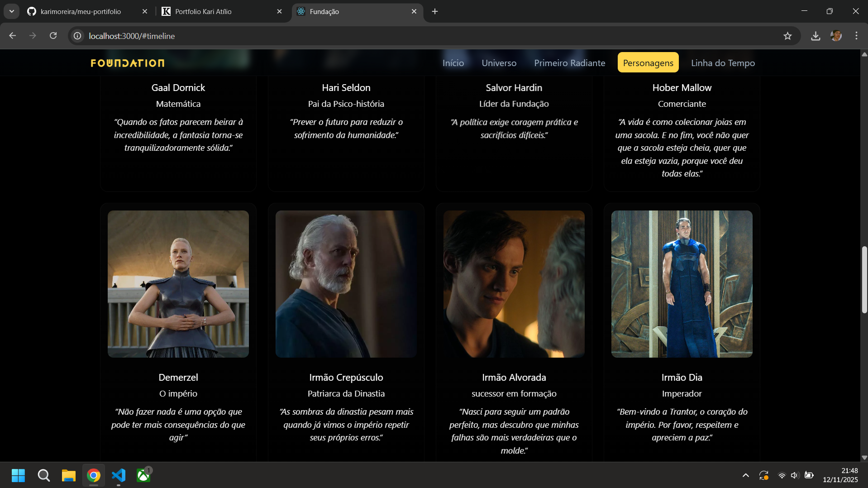Open the Chrome three-dot menu
The height and width of the screenshot is (488, 868).
(x=856, y=36)
